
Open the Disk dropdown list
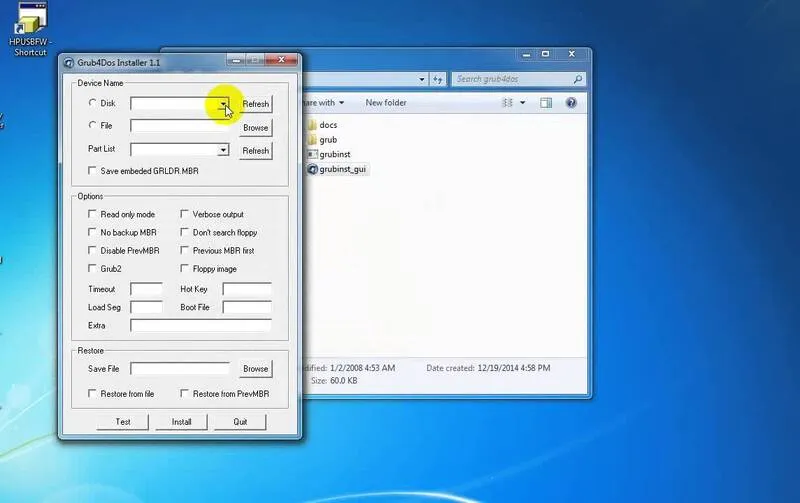tap(223, 104)
